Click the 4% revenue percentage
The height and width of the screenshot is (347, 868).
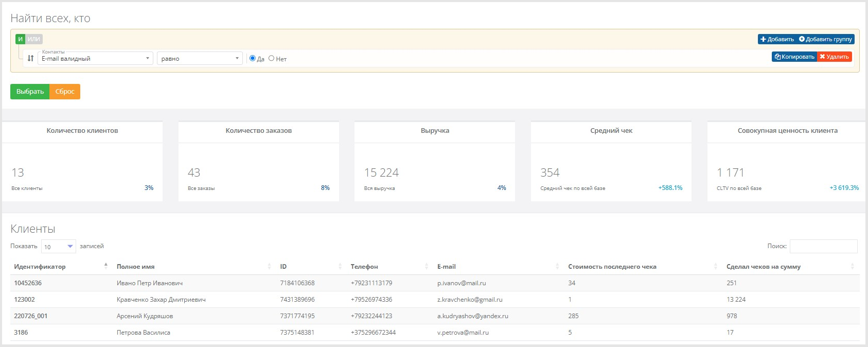coord(502,188)
